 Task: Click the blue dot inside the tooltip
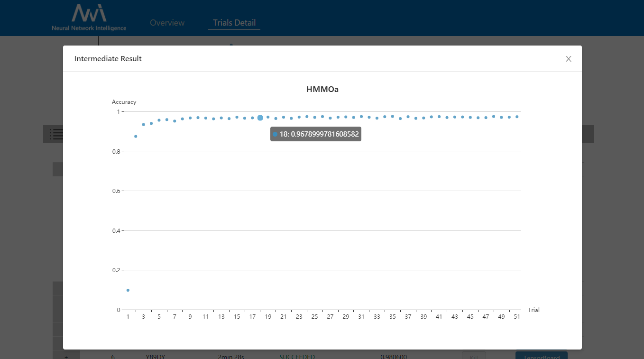[x=275, y=134]
